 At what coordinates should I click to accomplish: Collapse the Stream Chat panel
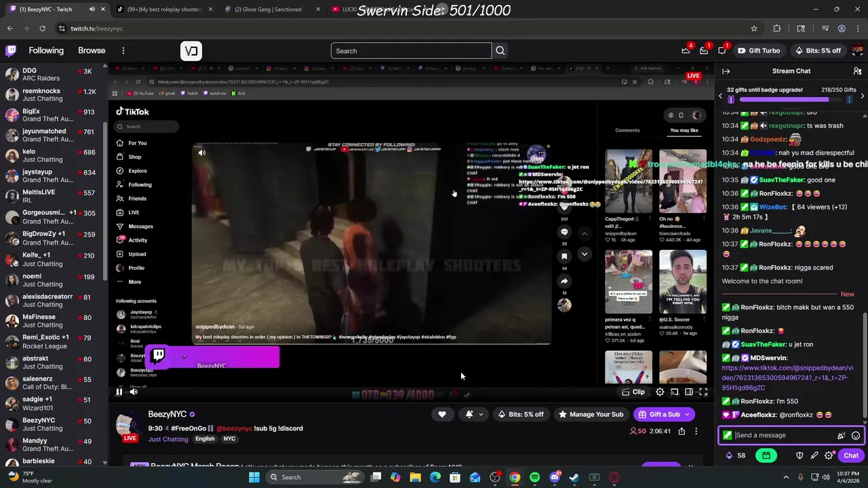click(726, 71)
